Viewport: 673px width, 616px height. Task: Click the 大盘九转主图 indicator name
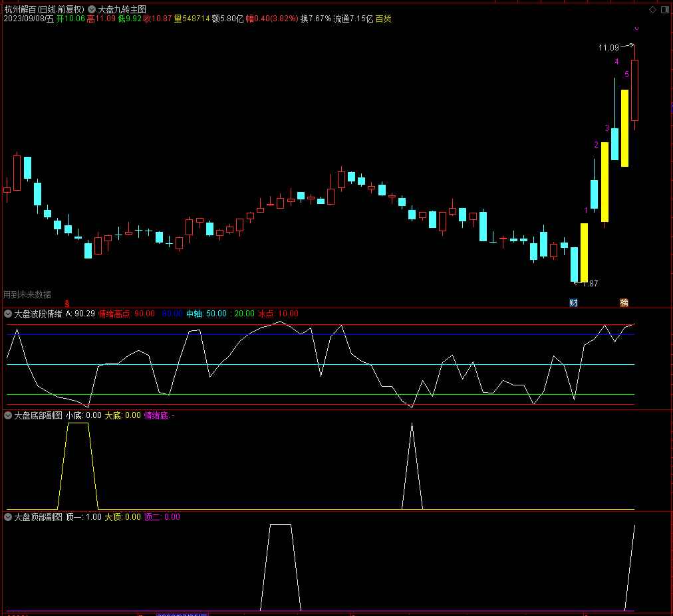[122, 9]
